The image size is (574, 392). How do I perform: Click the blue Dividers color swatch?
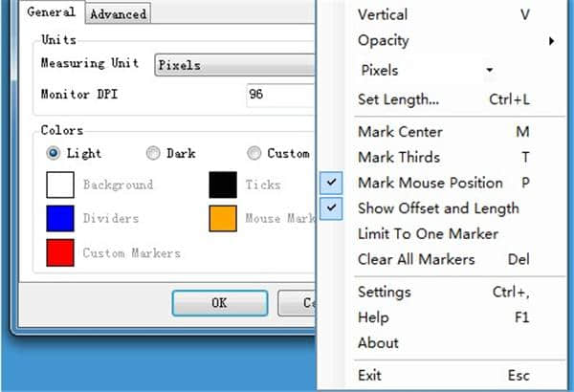(60, 219)
